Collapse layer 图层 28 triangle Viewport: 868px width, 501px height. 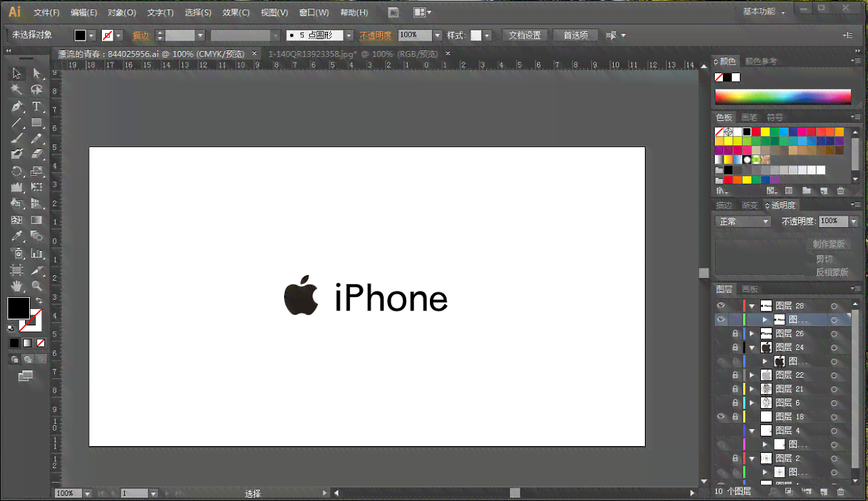[x=751, y=306]
